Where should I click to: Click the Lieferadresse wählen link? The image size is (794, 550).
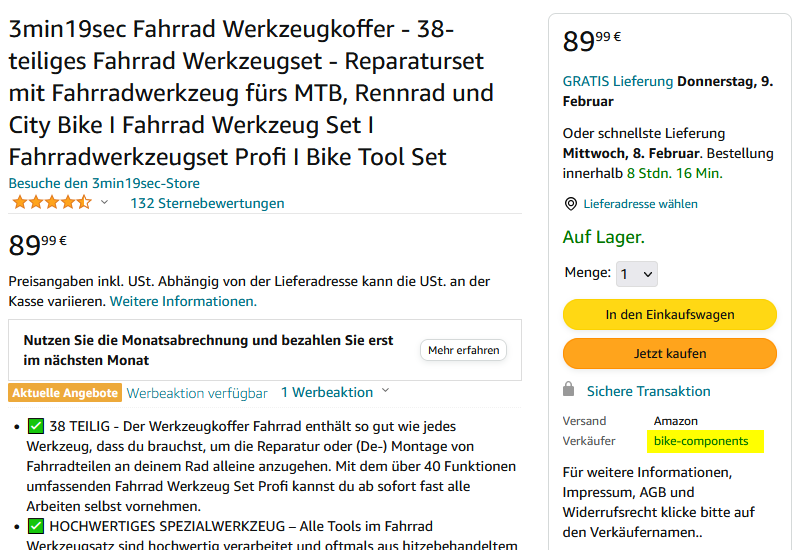640,204
